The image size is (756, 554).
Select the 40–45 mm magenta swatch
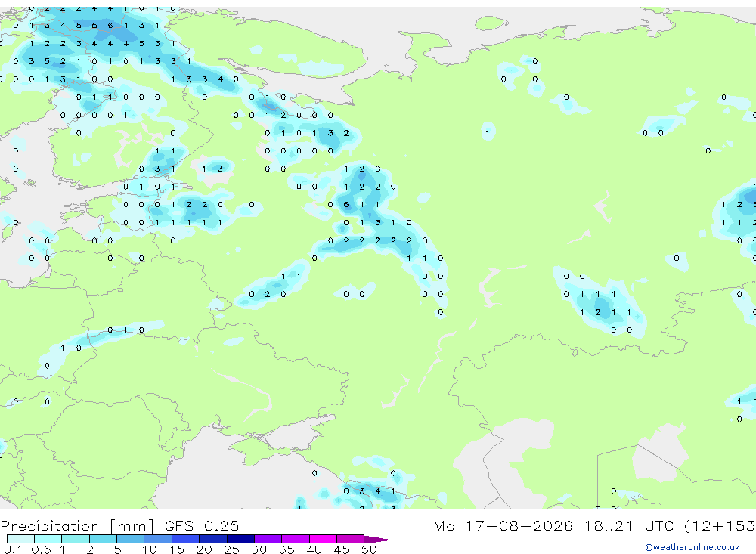[323, 539]
